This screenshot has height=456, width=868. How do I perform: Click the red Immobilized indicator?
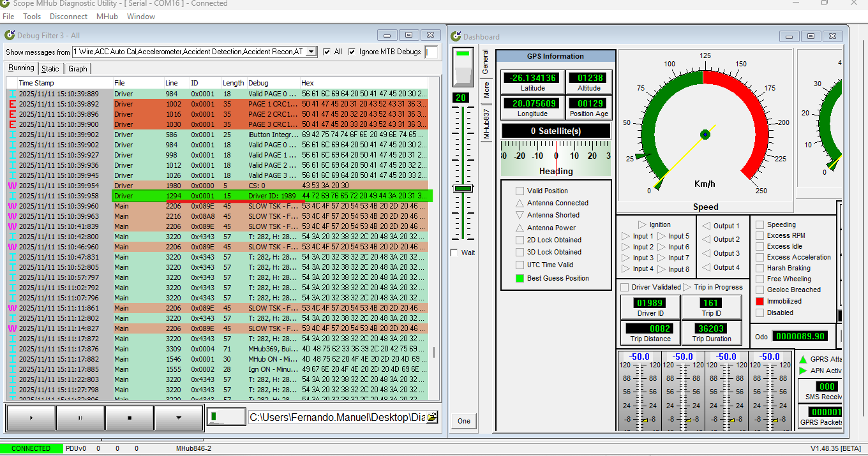[x=759, y=301]
